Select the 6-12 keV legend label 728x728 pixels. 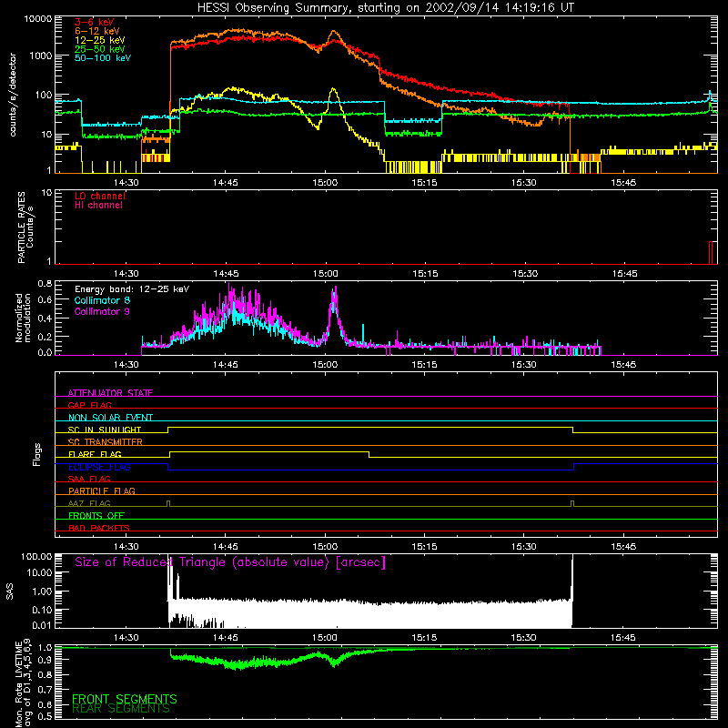point(96,31)
